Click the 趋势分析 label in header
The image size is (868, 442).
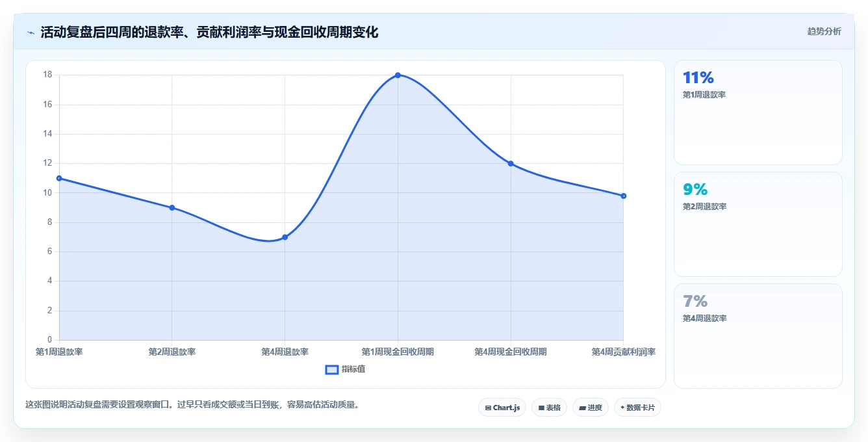[x=824, y=31]
